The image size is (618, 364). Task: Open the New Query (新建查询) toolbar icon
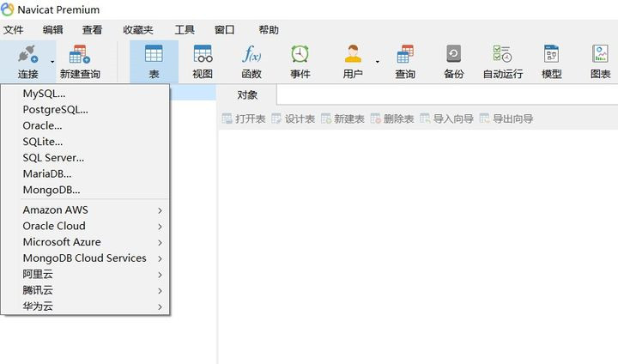pos(80,54)
